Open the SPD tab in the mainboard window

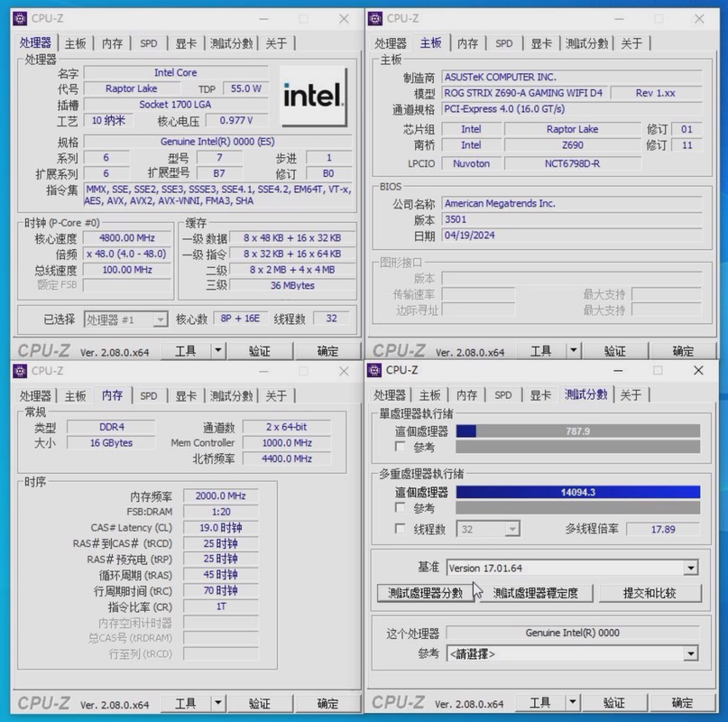[x=503, y=43]
